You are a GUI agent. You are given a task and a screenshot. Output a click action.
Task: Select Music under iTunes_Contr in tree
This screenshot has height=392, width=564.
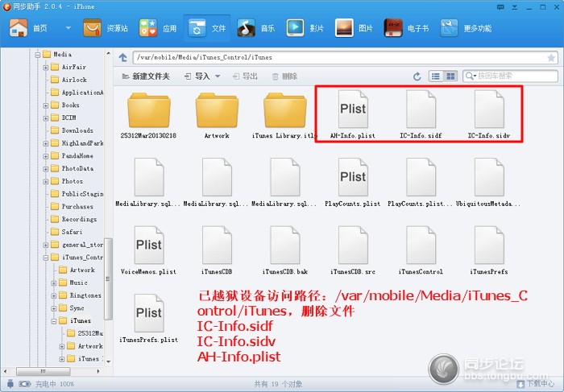[x=73, y=283]
